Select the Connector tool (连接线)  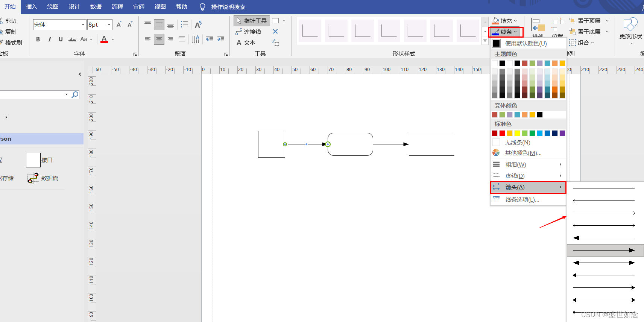(249, 32)
